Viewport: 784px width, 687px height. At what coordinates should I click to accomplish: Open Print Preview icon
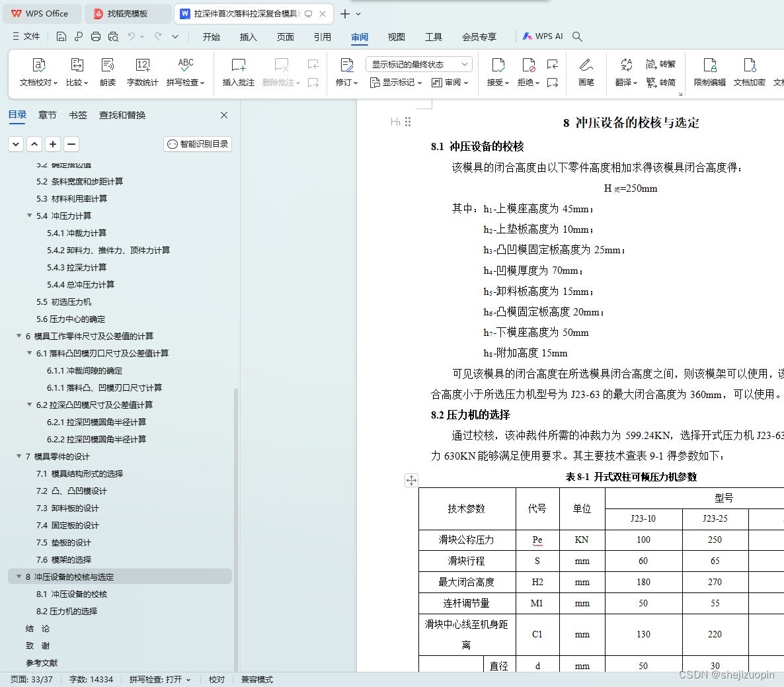[114, 36]
